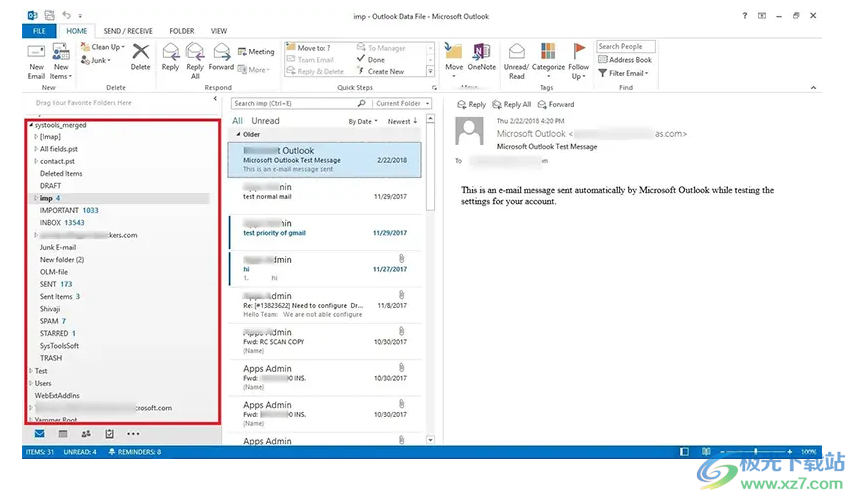
Task: Expand the Test folder tree node
Action: 30,371
